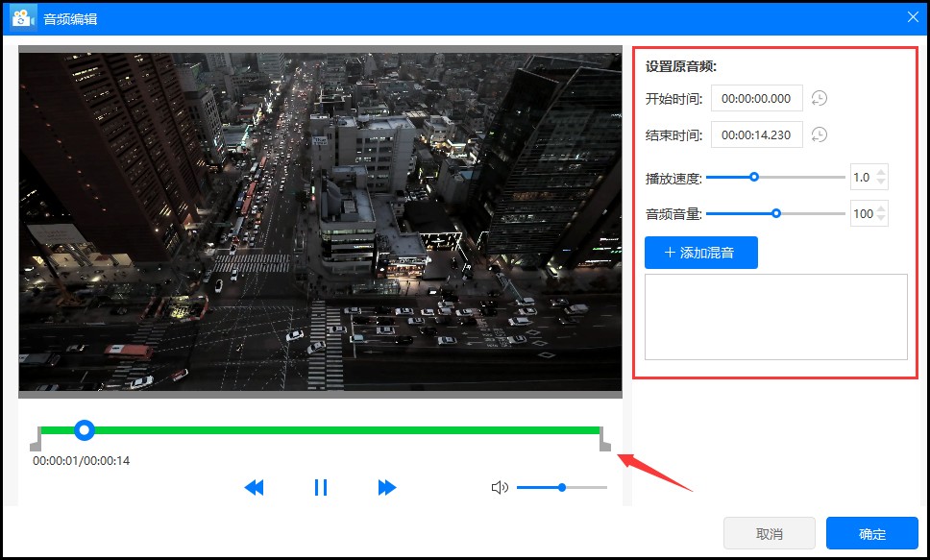
Task: Increase playback speed with up stepper arrow
Action: tap(881, 172)
